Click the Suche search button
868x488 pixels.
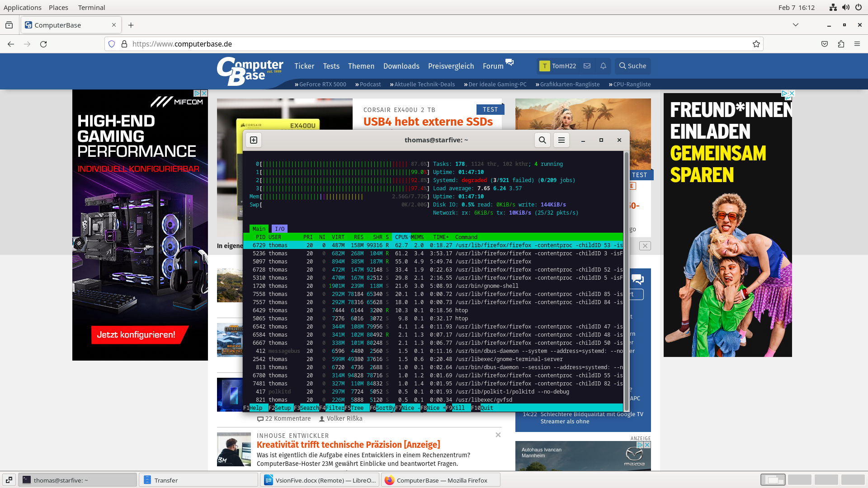(x=632, y=66)
